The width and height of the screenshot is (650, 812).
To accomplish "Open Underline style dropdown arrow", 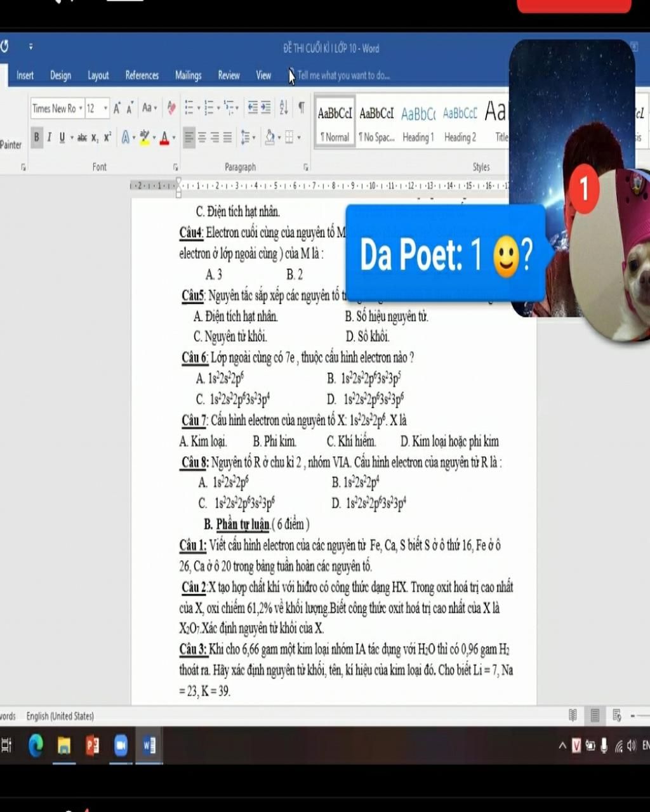I will pyautogui.click(x=72, y=138).
